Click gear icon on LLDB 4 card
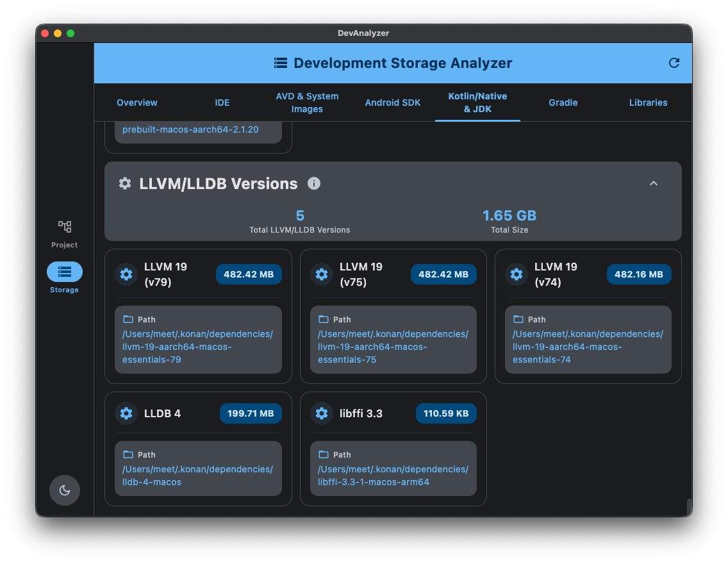 coord(126,413)
